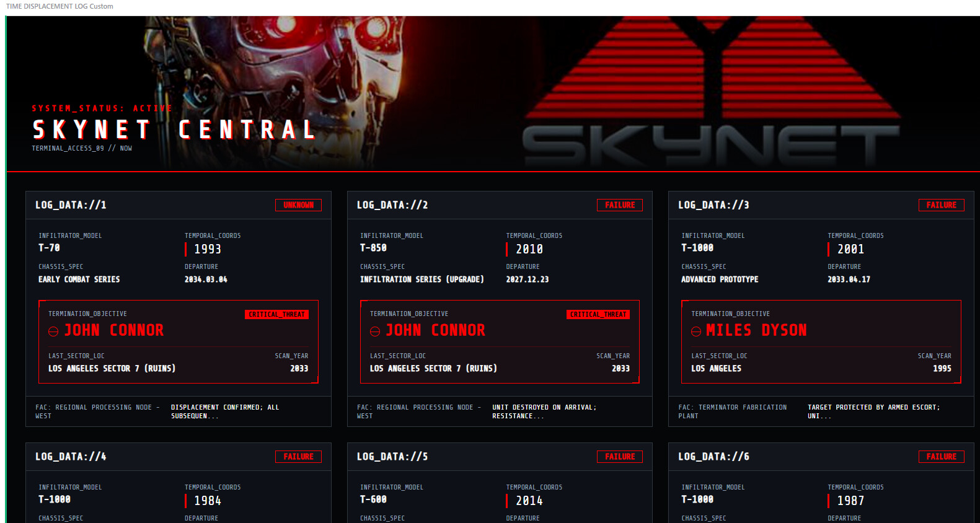Viewport: 980px width, 523px height.
Task: Open the LOG_DATA://3 card header
Action: click(821, 205)
